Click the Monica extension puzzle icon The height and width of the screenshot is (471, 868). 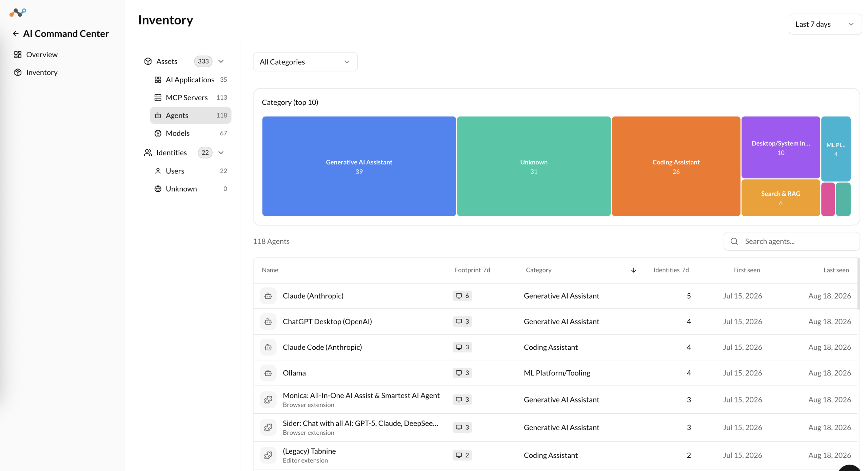[x=268, y=400]
